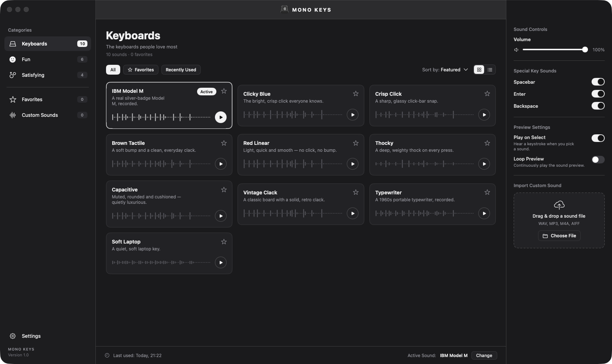Toggle the Backspace key sound

[x=598, y=106]
